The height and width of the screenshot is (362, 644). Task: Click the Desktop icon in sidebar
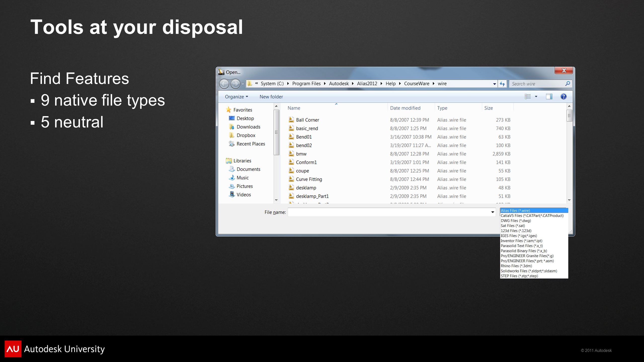pos(232,118)
